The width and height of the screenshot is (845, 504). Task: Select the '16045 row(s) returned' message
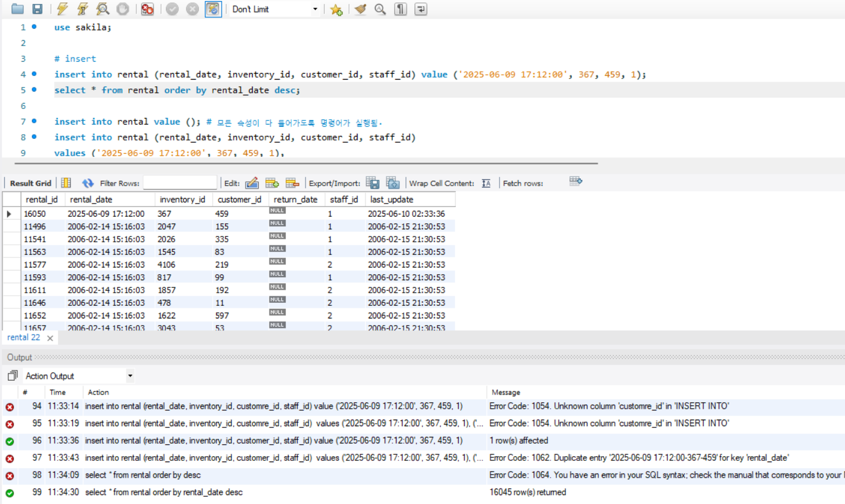click(528, 492)
